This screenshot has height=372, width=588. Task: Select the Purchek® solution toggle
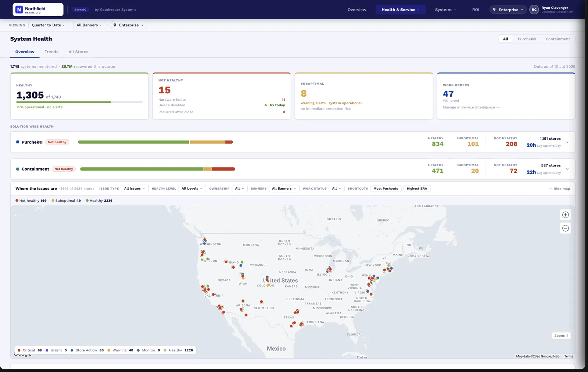[x=527, y=39]
